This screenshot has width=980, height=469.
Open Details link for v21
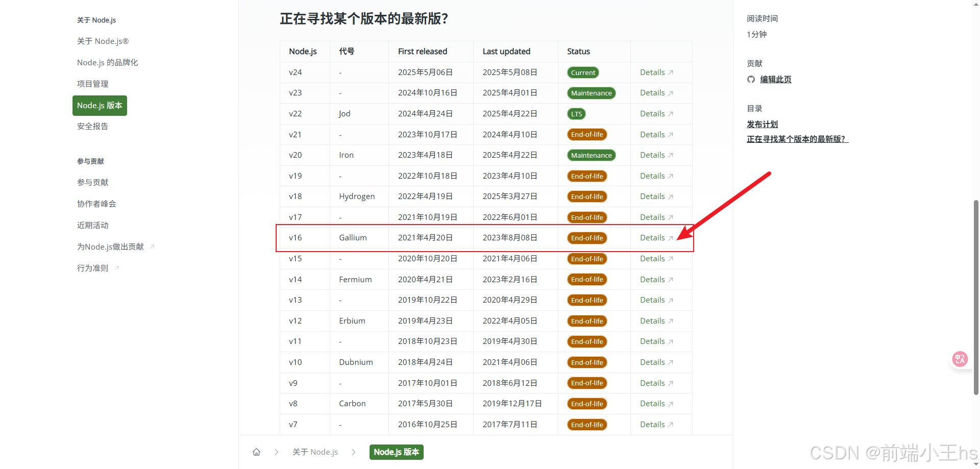pos(656,135)
